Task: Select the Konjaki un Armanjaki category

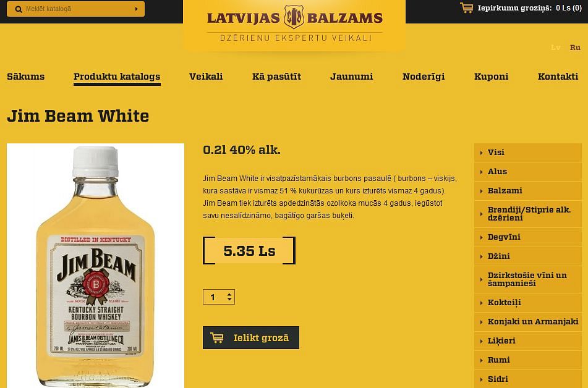Action: tap(528, 322)
